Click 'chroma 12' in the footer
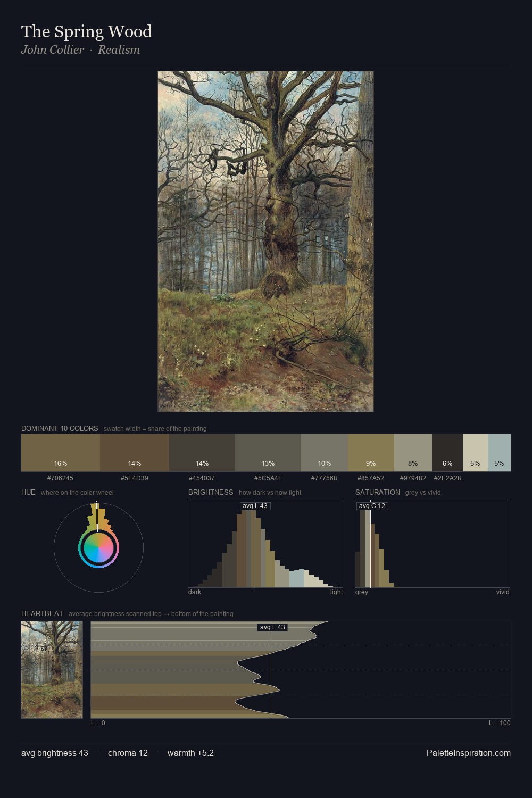 point(128,753)
